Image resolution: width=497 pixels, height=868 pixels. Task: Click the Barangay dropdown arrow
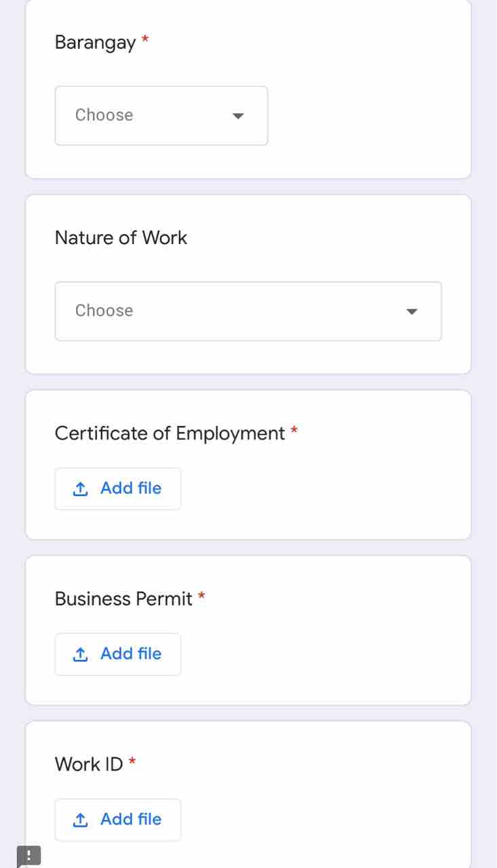pos(237,116)
